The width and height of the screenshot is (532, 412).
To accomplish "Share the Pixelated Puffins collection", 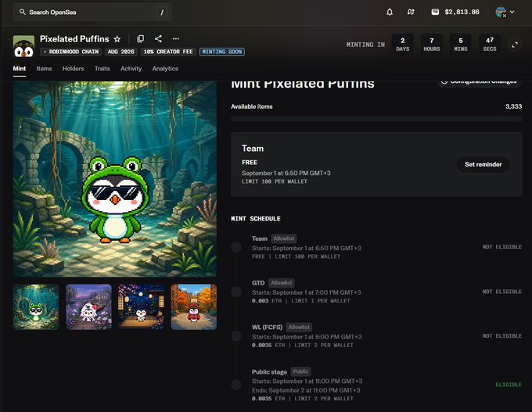I will point(158,38).
